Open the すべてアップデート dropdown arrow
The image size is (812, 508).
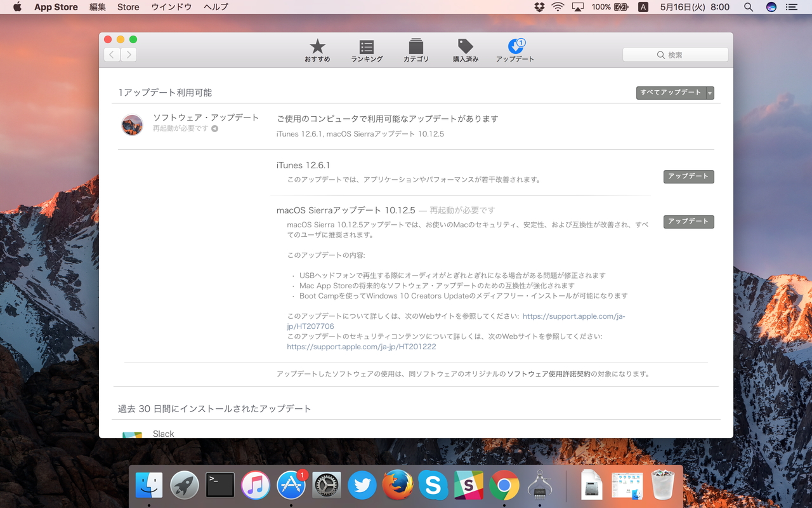[x=709, y=93]
